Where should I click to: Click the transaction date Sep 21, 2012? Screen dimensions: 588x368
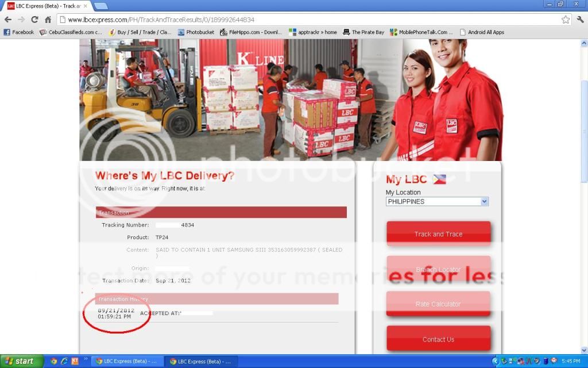(x=173, y=281)
